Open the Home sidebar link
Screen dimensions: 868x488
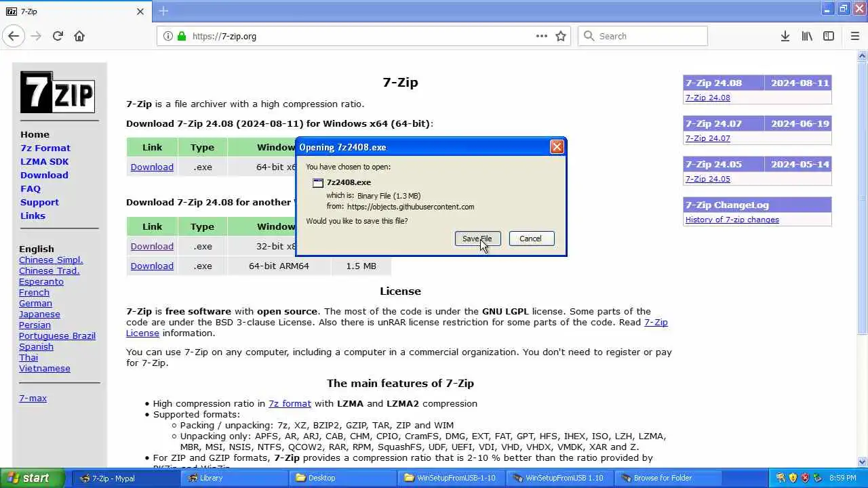[35, 134]
